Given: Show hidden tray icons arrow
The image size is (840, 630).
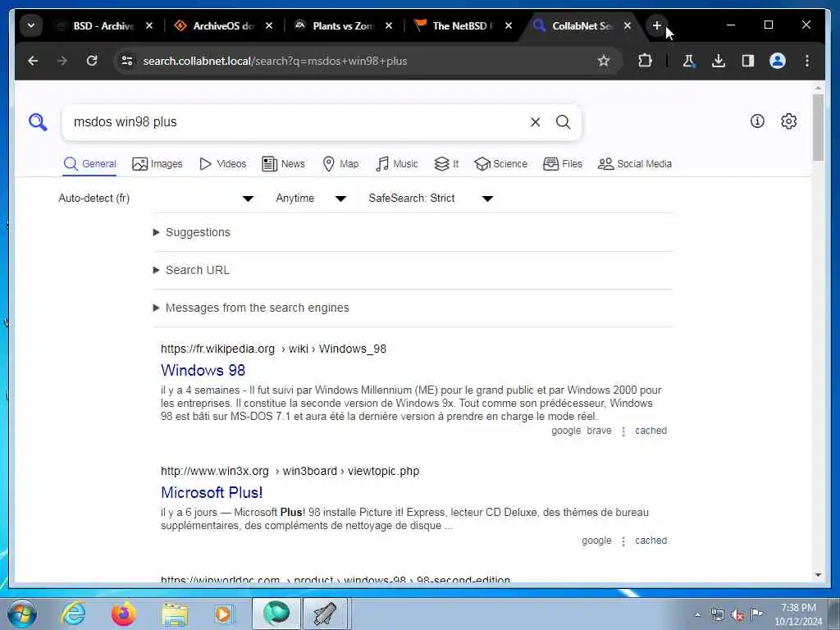Looking at the screenshot, I should [697, 614].
